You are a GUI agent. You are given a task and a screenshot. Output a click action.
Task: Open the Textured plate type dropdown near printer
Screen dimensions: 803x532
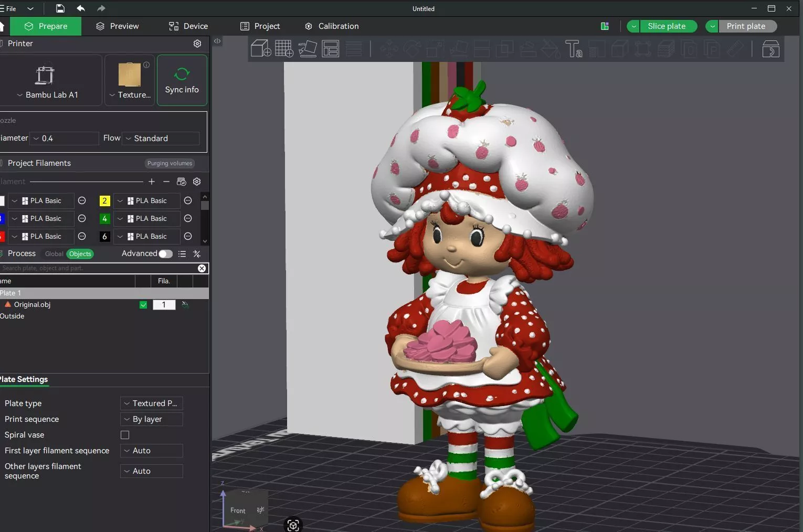(130, 95)
